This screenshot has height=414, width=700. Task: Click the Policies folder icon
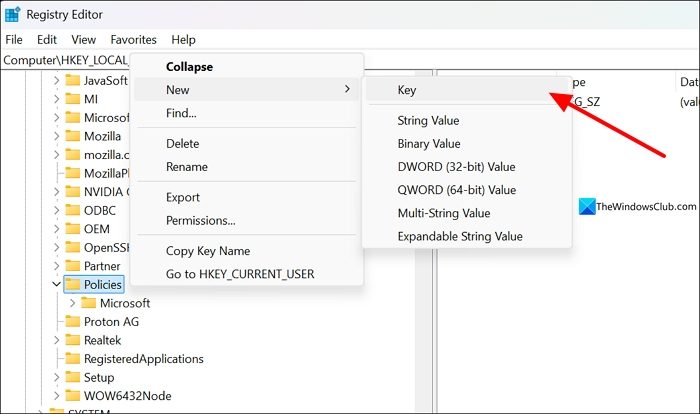pyautogui.click(x=72, y=284)
